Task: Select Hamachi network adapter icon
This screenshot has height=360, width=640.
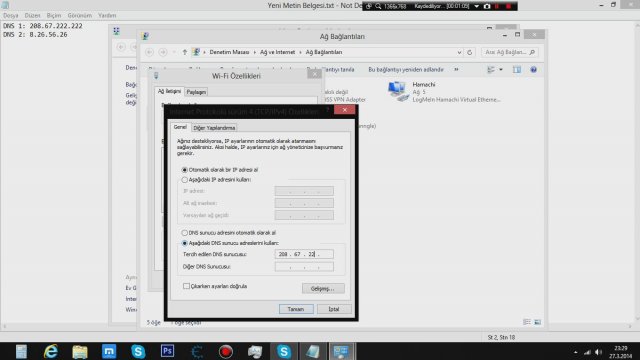Action: click(398, 91)
